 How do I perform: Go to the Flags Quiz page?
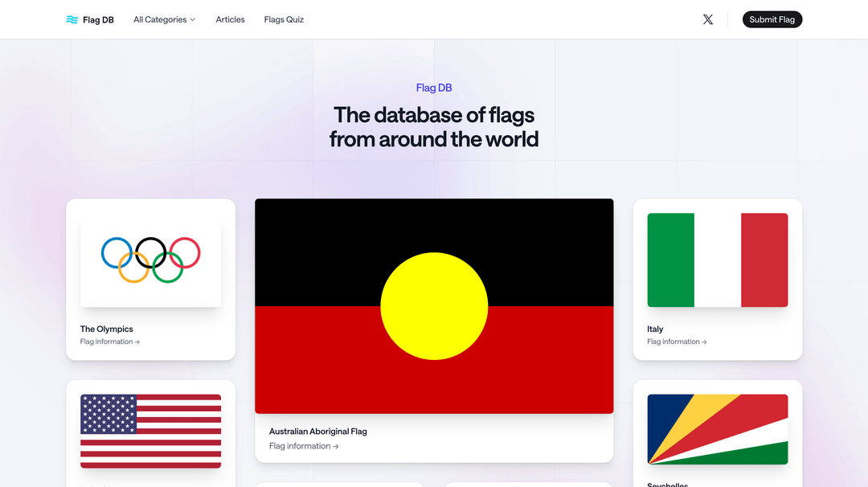pyautogui.click(x=284, y=19)
